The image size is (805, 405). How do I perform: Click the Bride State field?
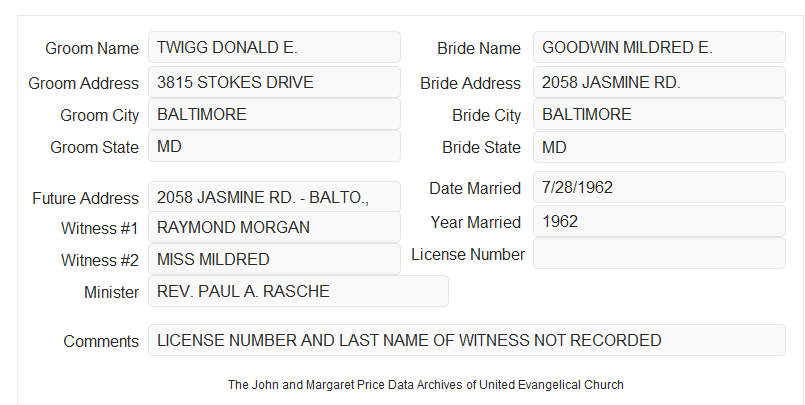point(659,147)
